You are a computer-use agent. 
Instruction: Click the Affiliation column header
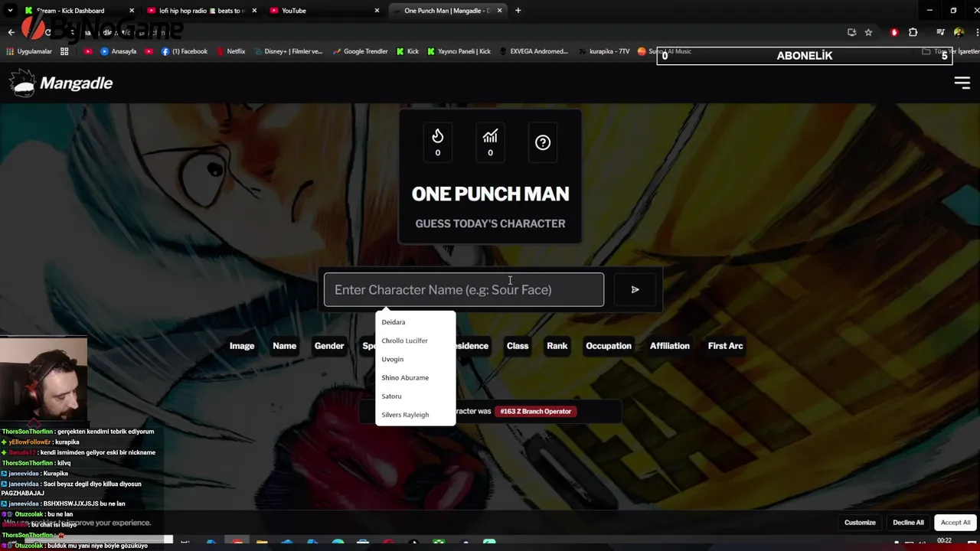tap(670, 346)
